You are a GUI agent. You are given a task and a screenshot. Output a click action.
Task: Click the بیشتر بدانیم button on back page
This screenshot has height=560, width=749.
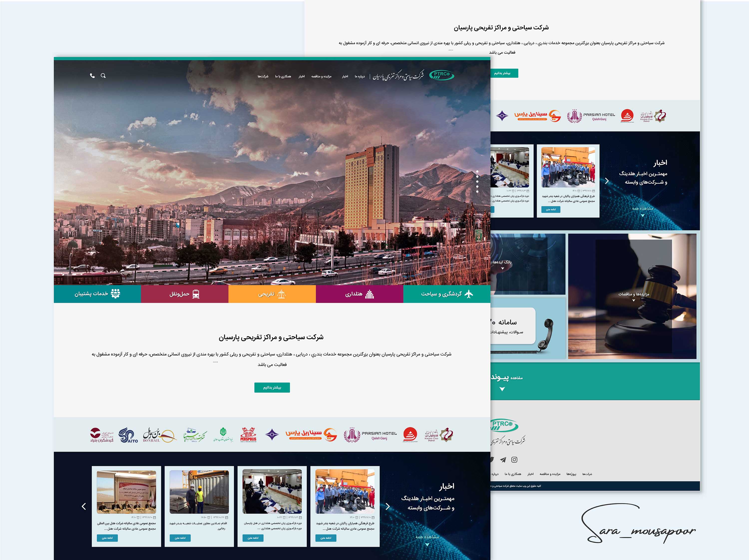point(504,73)
